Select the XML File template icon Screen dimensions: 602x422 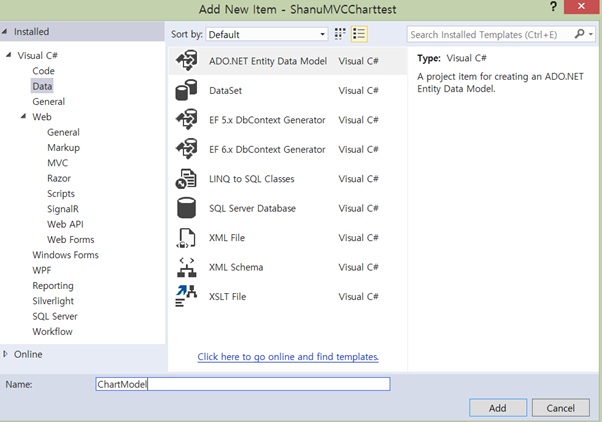click(x=186, y=238)
